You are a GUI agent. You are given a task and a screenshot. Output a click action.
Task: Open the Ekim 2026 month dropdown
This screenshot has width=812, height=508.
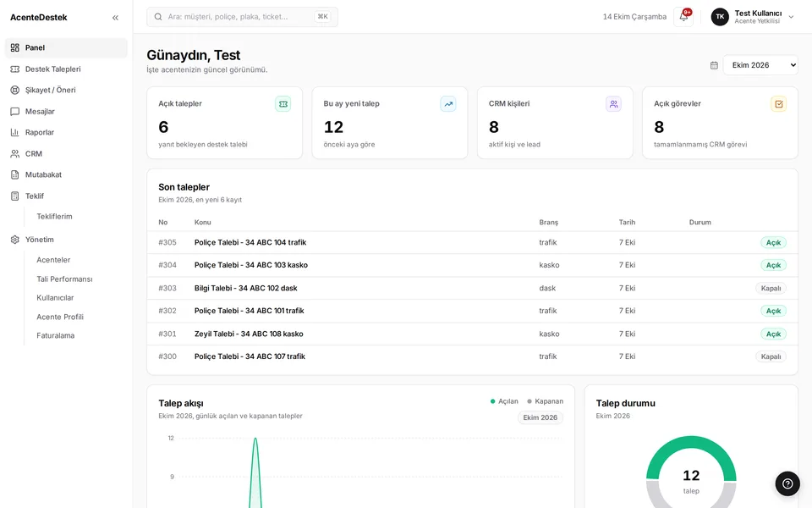click(x=760, y=65)
